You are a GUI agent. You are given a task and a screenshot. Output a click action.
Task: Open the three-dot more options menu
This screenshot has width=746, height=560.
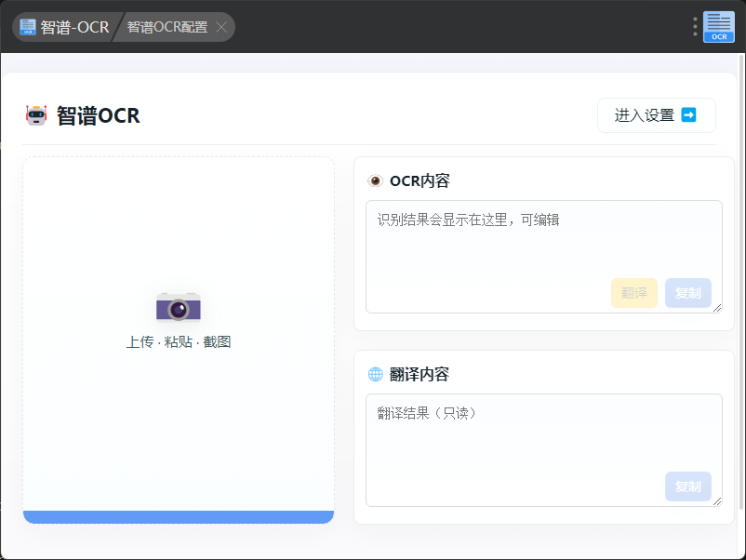tap(695, 27)
